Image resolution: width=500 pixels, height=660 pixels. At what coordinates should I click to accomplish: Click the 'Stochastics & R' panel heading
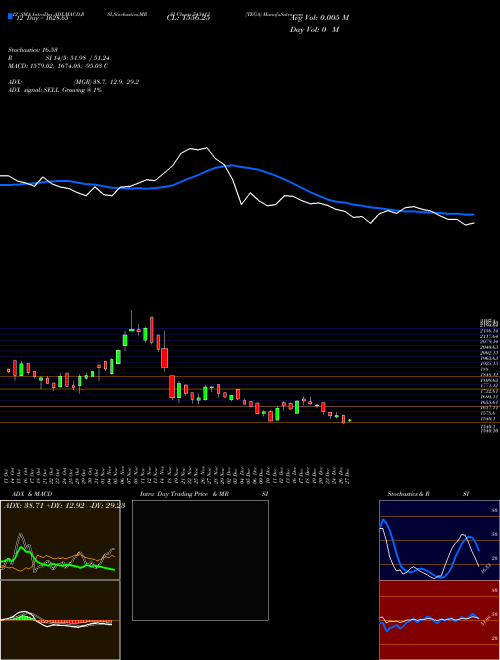tap(409, 494)
